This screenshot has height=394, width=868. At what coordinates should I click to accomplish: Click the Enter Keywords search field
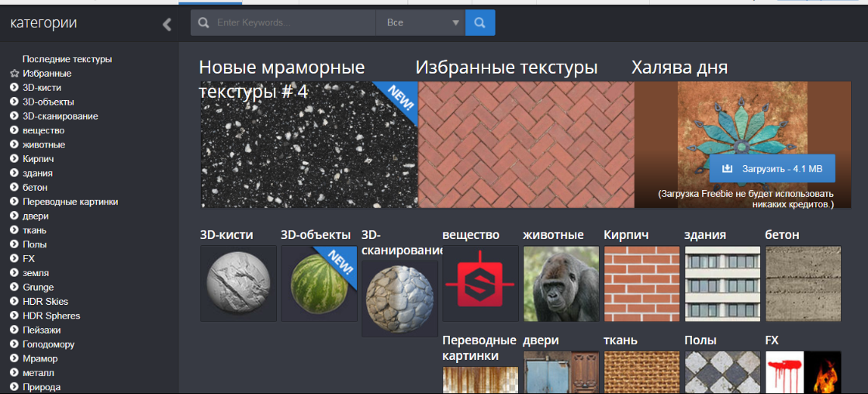coord(283,22)
